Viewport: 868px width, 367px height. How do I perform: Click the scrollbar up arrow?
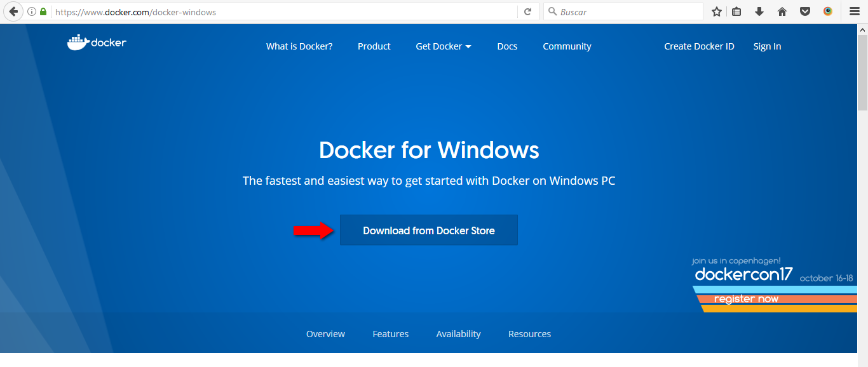(862, 29)
